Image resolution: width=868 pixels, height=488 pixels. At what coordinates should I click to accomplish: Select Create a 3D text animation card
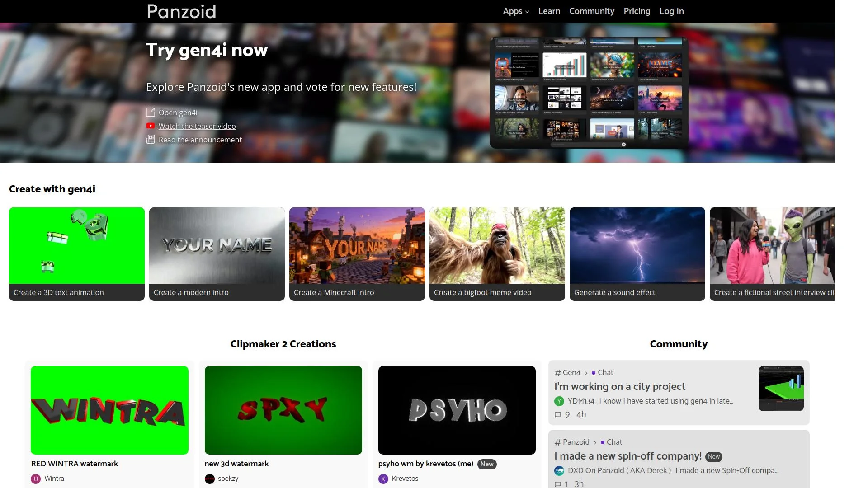[x=77, y=254]
